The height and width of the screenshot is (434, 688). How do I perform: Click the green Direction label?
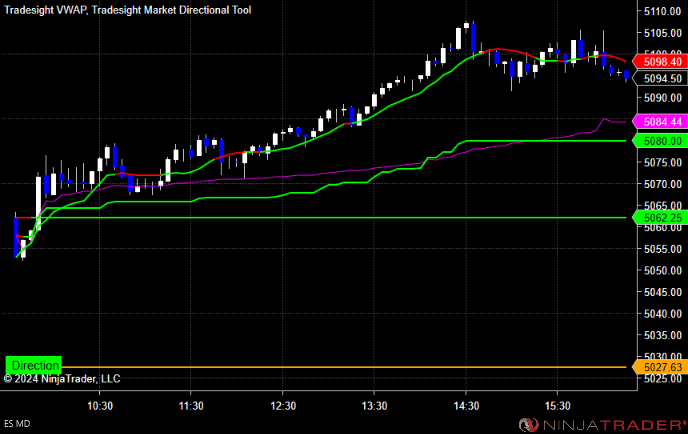tap(34, 365)
